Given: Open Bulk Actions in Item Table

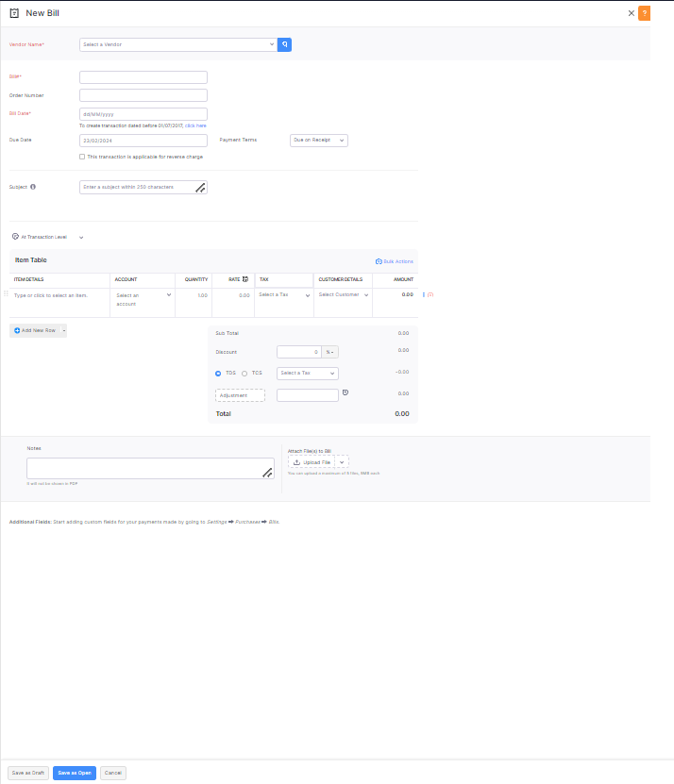Looking at the screenshot, I should (x=395, y=261).
